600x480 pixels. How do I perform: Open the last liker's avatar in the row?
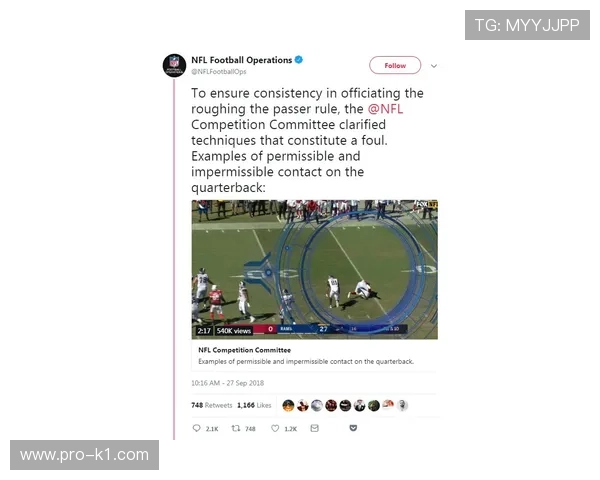pos(402,405)
